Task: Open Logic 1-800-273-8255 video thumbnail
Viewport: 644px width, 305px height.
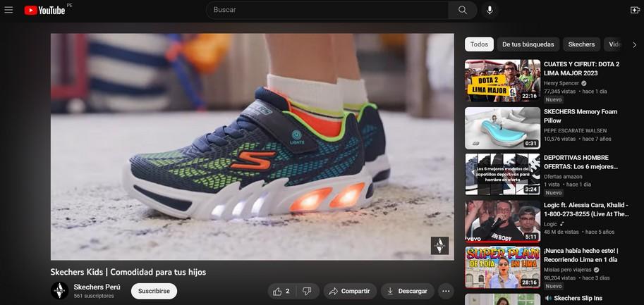Action: click(502, 221)
